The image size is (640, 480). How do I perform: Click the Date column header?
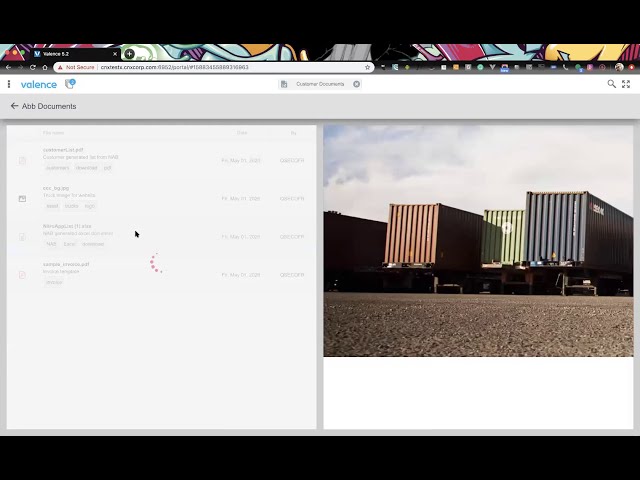(x=242, y=133)
